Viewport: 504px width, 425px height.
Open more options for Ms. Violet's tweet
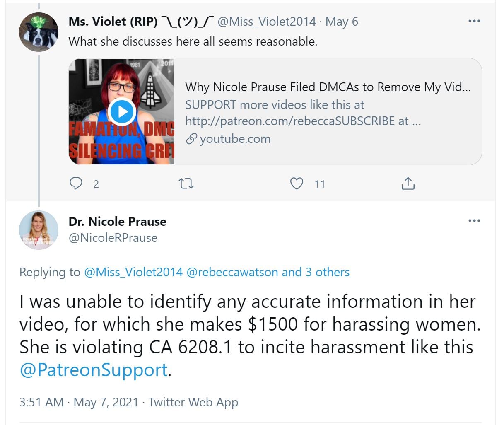(x=474, y=21)
